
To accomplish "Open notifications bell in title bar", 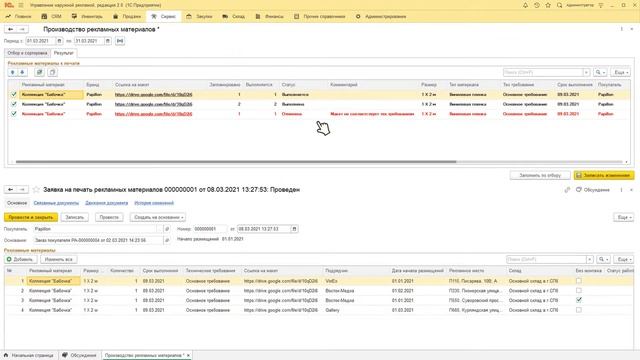I will tap(525, 5).
